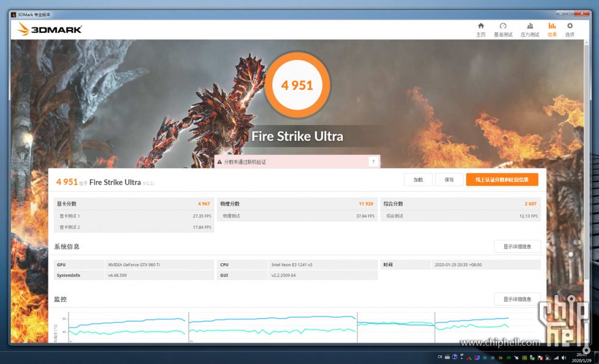Image resolution: width=599 pixels, height=364 pixels.
Task: Select the 结果 results tab
Action: [x=552, y=30]
